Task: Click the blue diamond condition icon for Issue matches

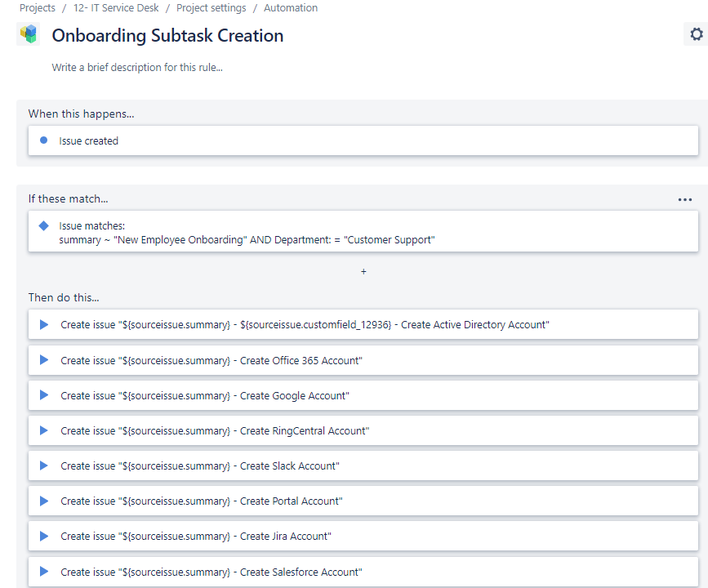Action: 44,225
